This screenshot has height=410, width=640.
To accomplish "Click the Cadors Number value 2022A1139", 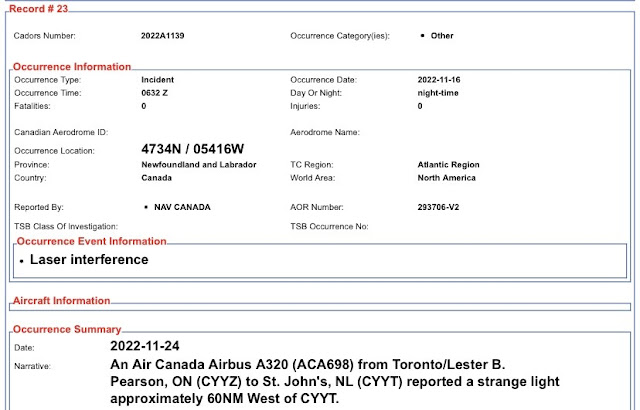I will [163, 36].
